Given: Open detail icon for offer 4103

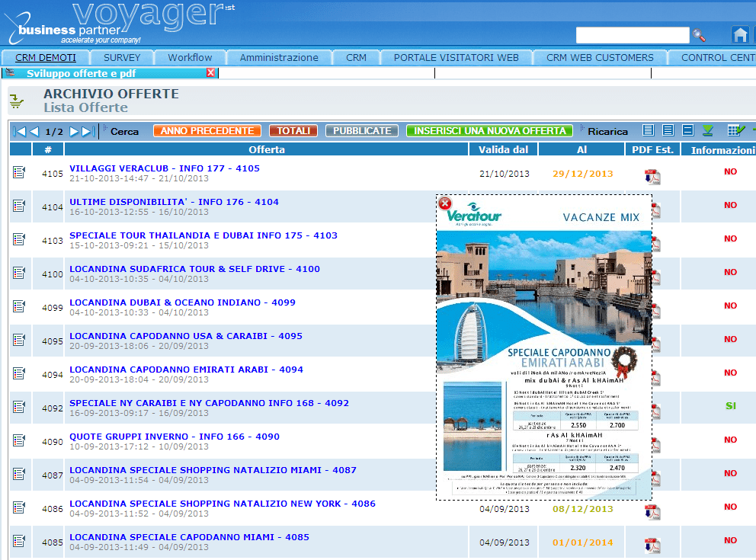Looking at the screenshot, I should point(19,239).
